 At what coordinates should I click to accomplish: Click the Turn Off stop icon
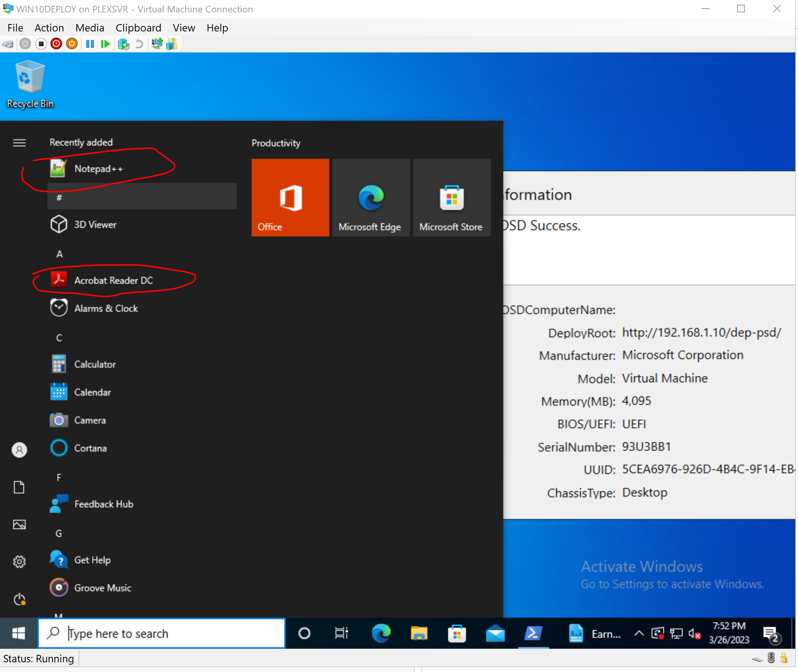tap(40, 43)
